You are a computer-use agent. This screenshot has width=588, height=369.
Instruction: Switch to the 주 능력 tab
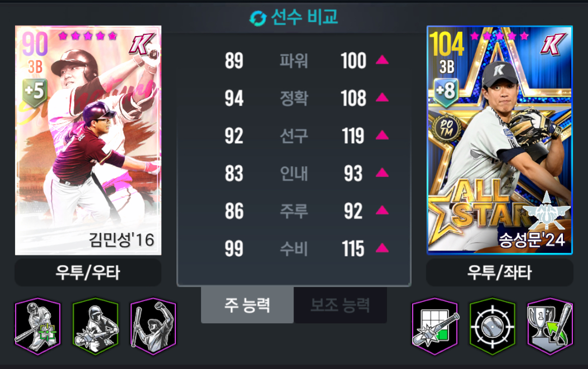click(247, 305)
